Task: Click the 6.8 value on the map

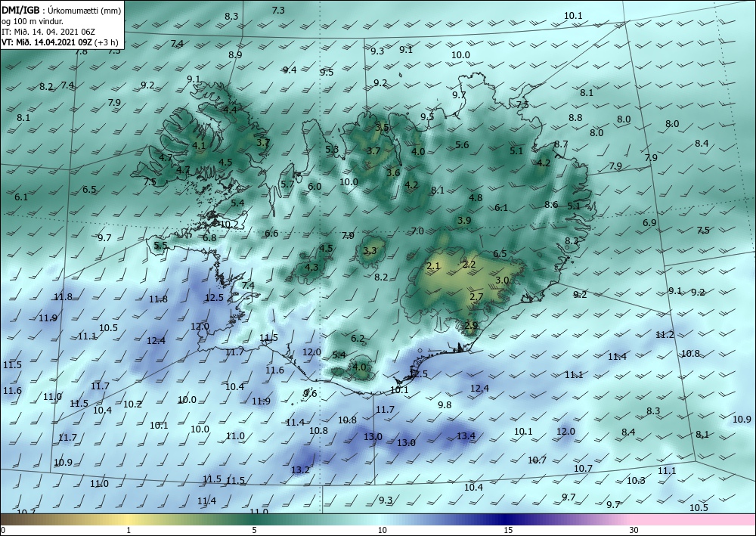Action: point(209,237)
